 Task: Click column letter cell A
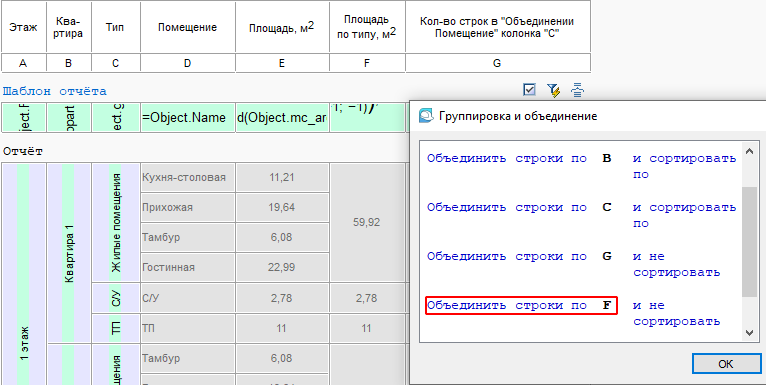23,63
